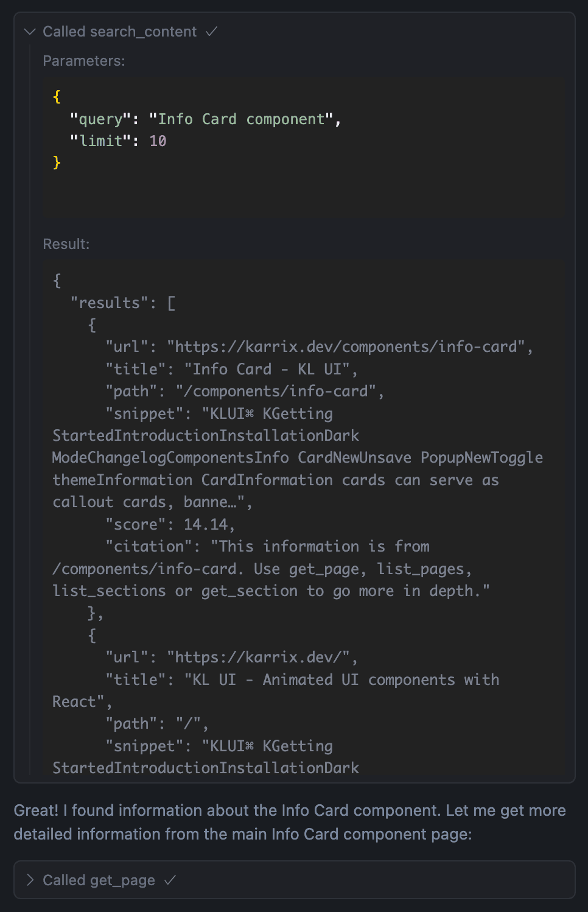Click the checkmark icon beside get_page
The height and width of the screenshot is (912, 588).
click(x=172, y=880)
